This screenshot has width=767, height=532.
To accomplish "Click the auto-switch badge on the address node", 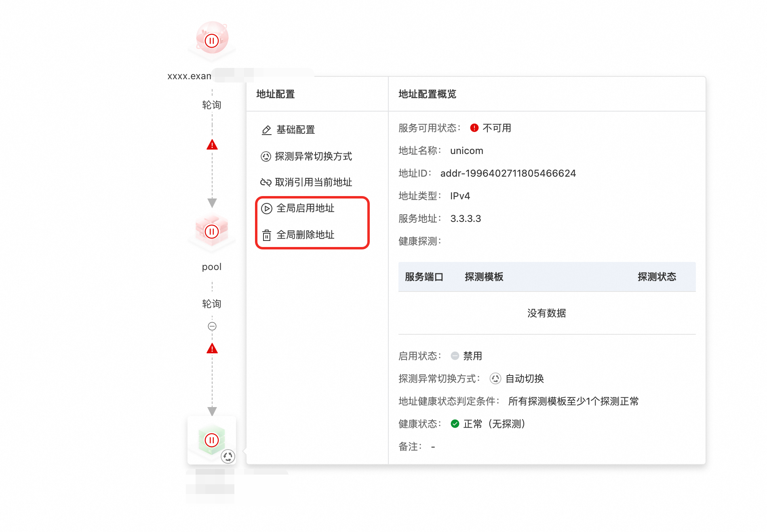I will (x=228, y=456).
